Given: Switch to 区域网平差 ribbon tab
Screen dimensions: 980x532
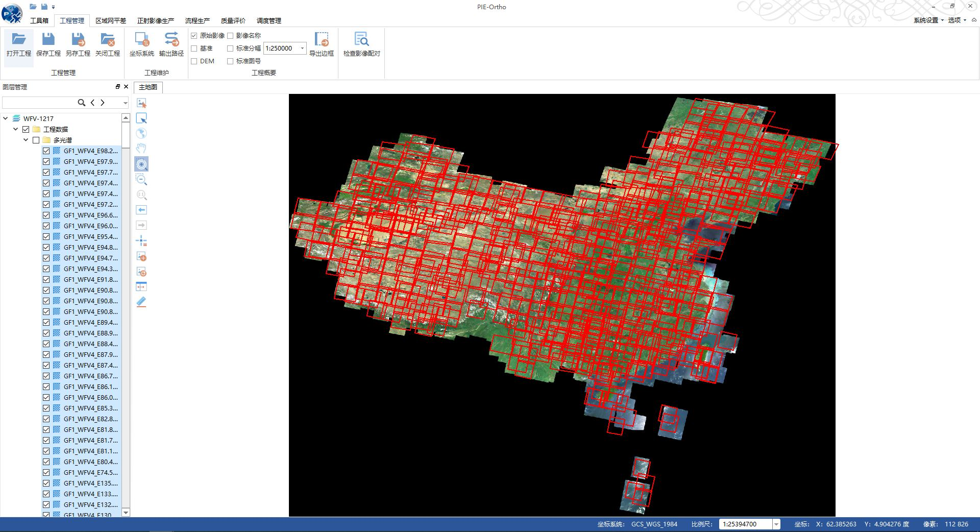Looking at the screenshot, I should (111, 21).
